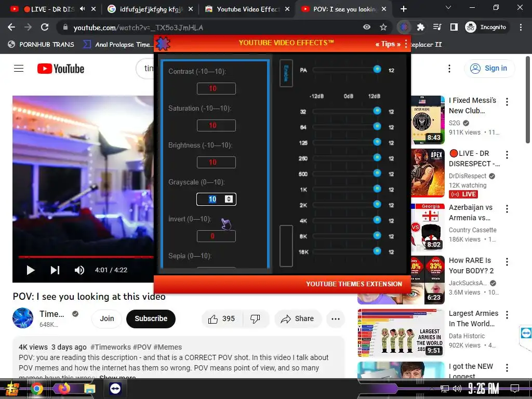532x399 pixels.
Task: Open options for 'Azerbaijan vs Armenia' video
Action: tap(507, 209)
